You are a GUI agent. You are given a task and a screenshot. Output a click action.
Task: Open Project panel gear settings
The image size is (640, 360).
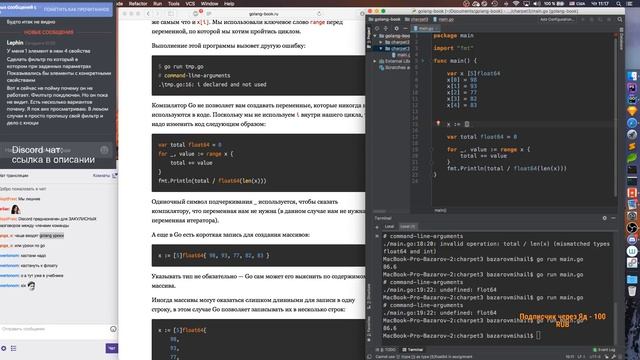396,29
